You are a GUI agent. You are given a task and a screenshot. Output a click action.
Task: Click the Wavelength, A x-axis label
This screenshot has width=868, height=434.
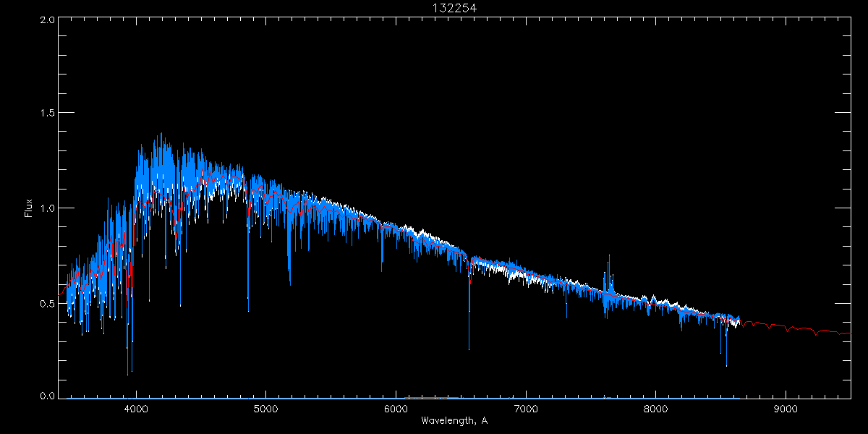click(x=454, y=420)
